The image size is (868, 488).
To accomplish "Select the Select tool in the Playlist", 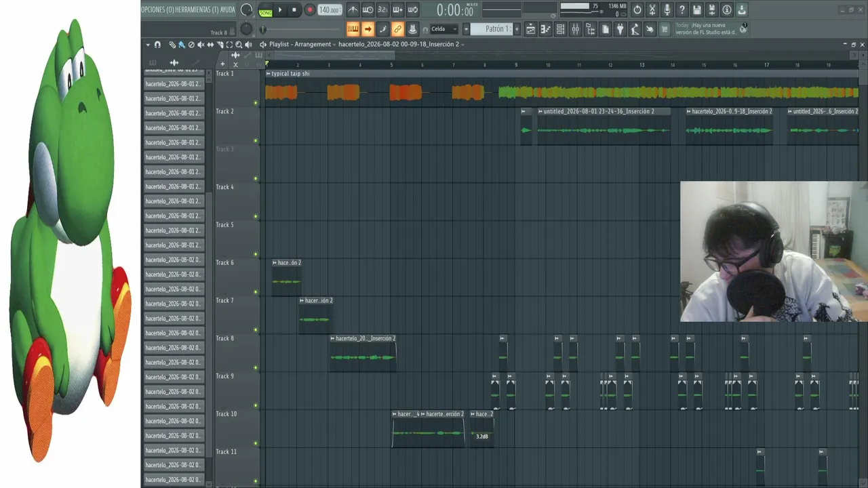I will point(229,45).
